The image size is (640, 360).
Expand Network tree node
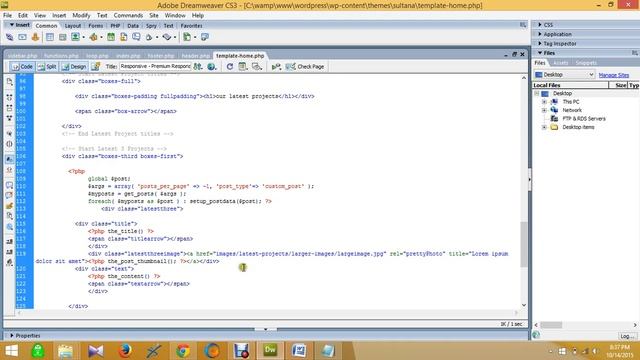tap(544, 110)
